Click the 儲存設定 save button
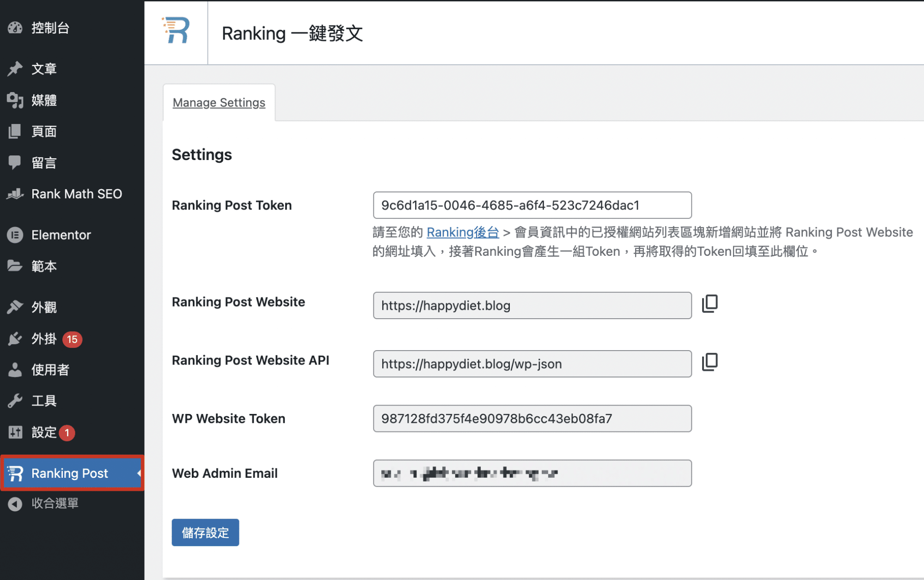Screen dimensions: 924x580 [205, 532]
